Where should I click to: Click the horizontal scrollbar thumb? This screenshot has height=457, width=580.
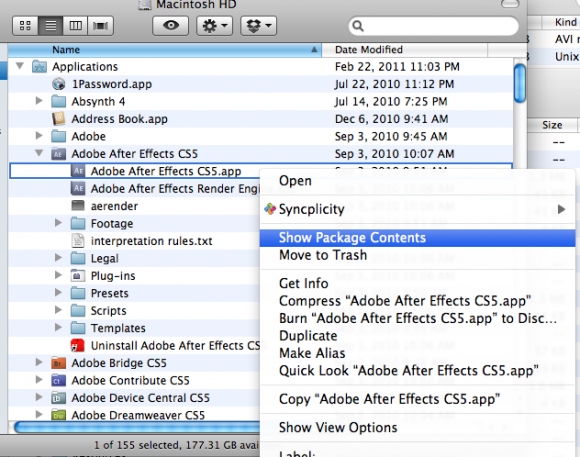coord(137,427)
